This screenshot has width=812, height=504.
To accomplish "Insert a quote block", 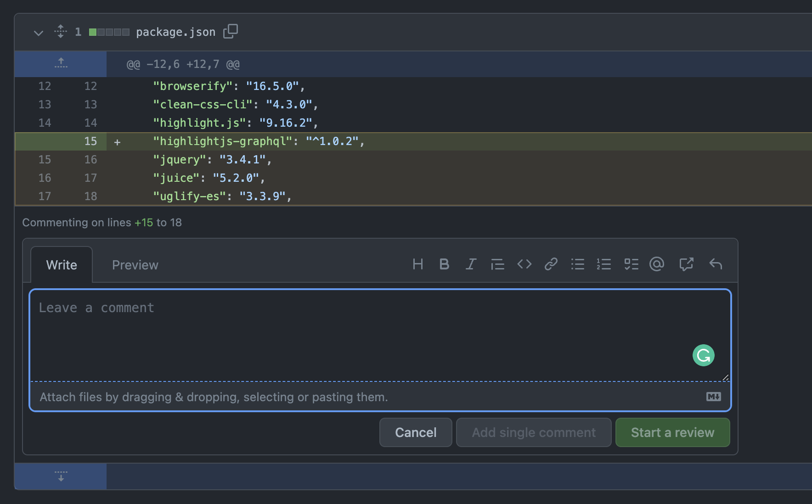I will 497,264.
